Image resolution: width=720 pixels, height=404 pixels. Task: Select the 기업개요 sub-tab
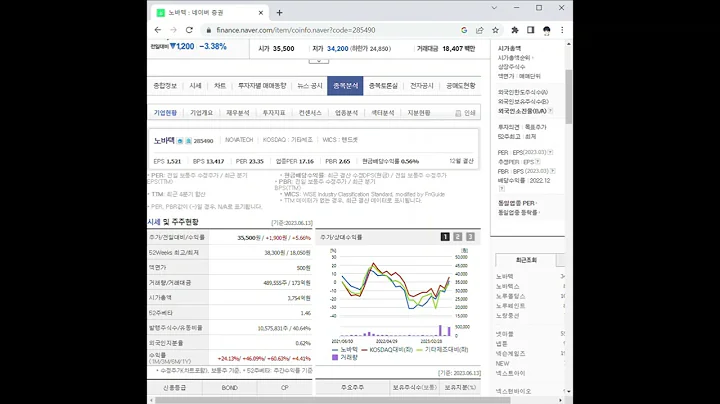coord(201,113)
